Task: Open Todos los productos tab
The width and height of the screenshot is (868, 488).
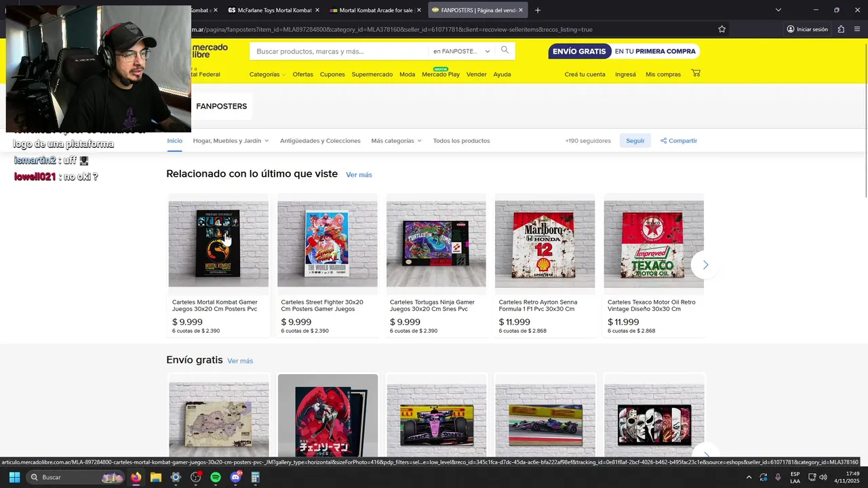Action: click(461, 140)
